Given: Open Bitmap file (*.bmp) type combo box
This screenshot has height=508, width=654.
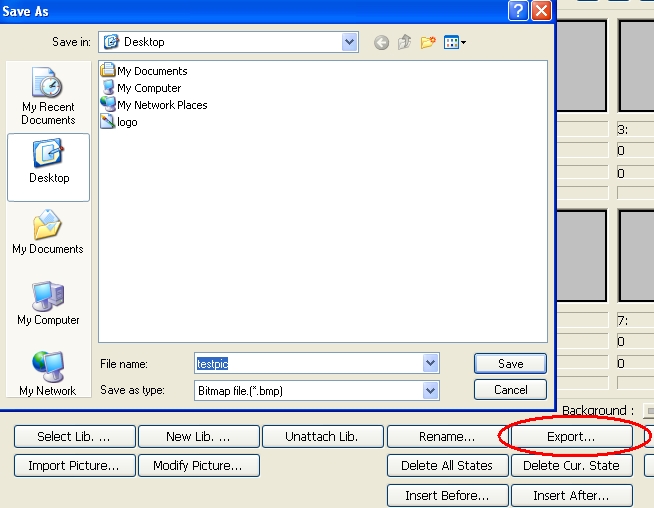Looking at the screenshot, I should tap(317, 390).
